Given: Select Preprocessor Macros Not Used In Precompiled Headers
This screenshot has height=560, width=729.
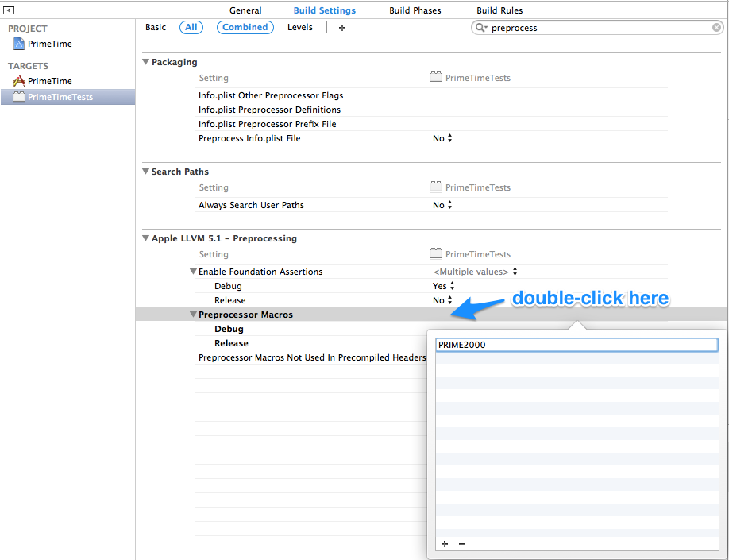Looking at the screenshot, I should pyautogui.click(x=312, y=357).
